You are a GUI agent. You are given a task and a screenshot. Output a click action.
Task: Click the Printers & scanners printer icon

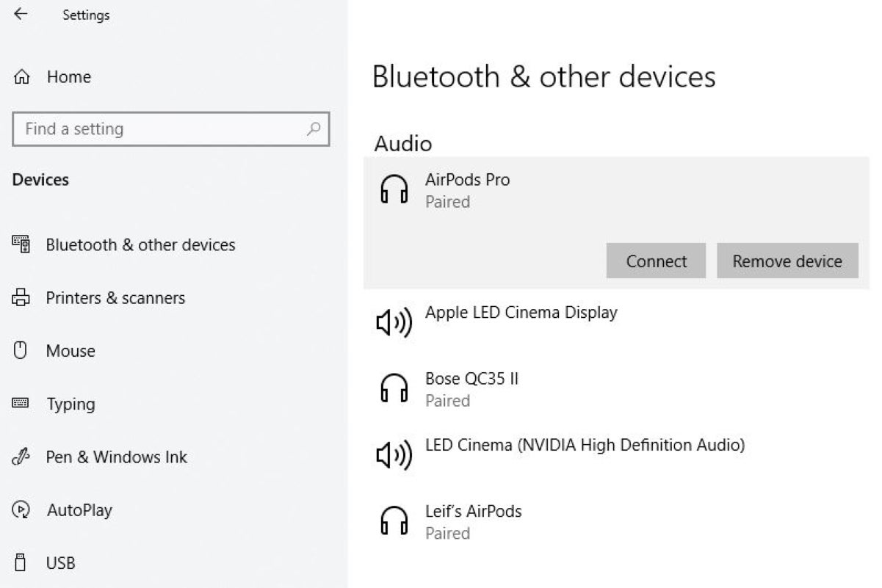21,298
